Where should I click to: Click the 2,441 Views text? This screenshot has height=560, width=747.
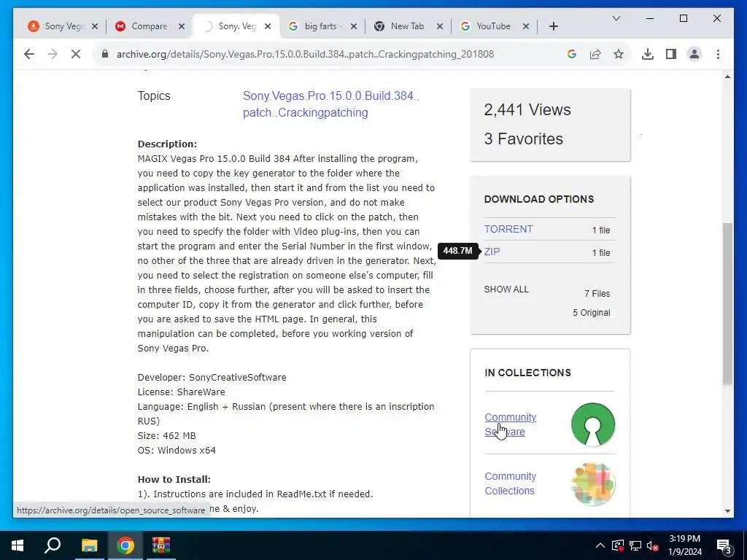[527, 110]
